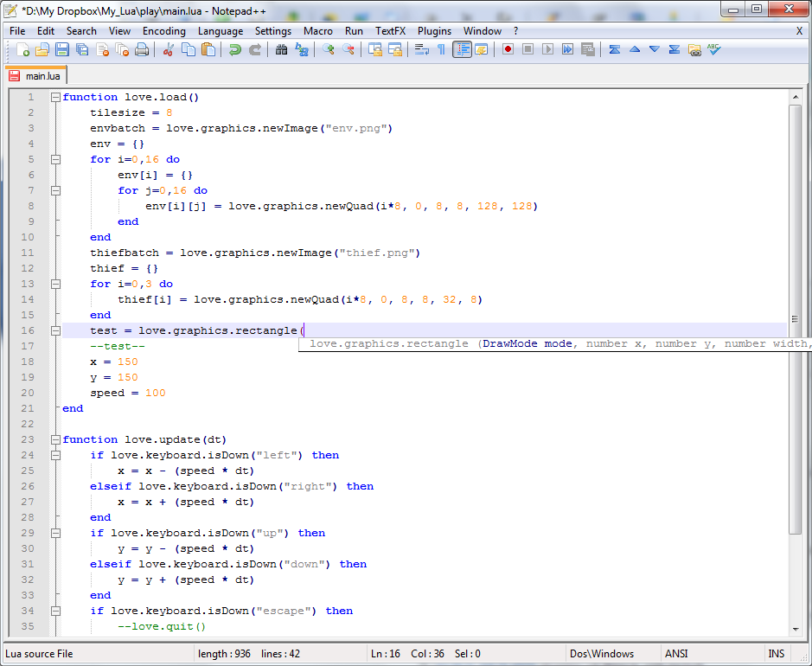Collapse the for loop fold on line 13

click(x=55, y=285)
